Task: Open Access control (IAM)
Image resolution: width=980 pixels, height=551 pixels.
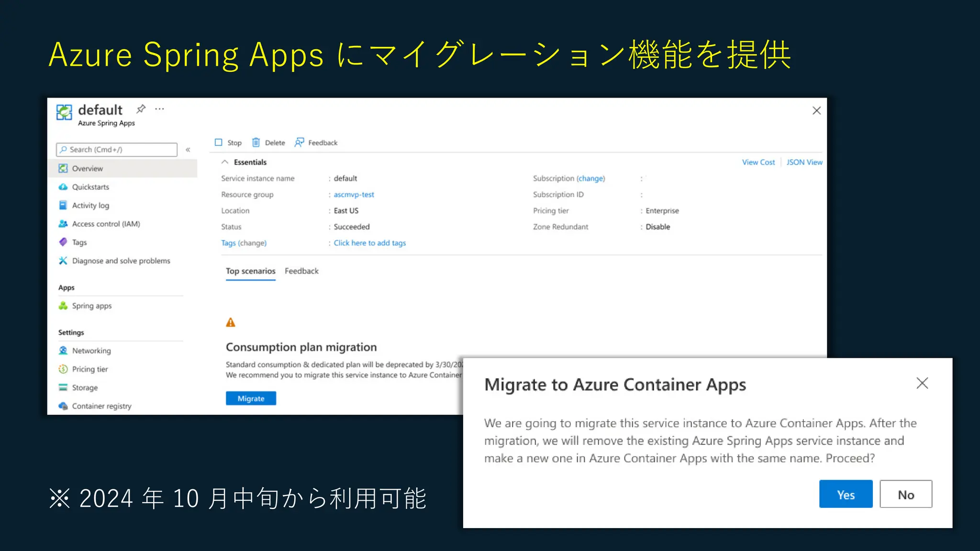Action: [106, 224]
